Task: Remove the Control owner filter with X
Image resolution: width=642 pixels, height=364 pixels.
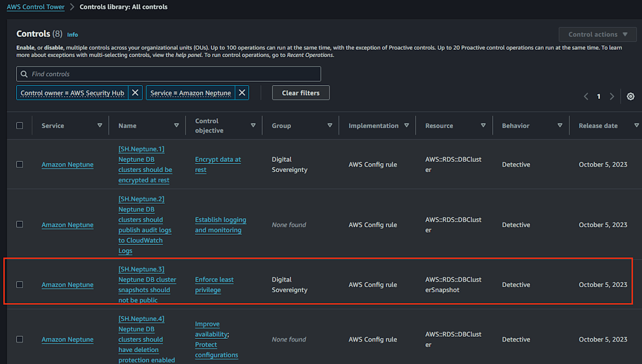Action: coord(135,92)
